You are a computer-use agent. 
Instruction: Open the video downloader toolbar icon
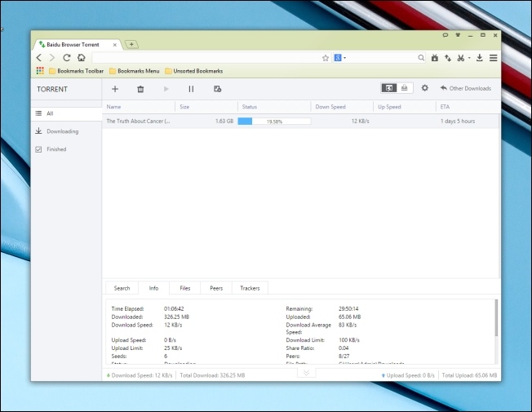pyautogui.click(x=435, y=58)
